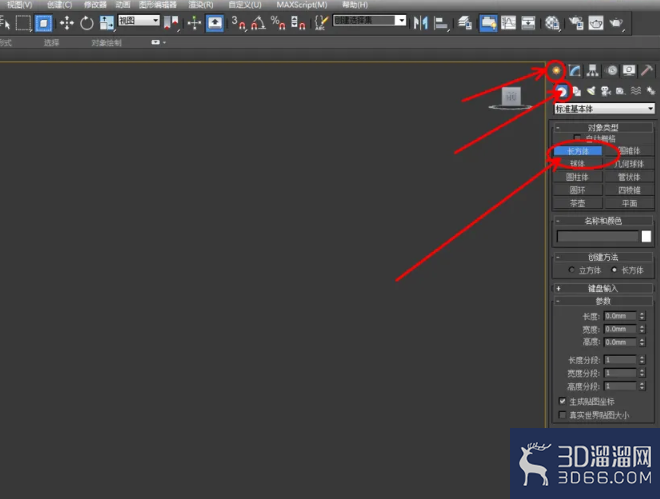
Task: Open the 视图 reference coordinate dropdown
Action: (x=139, y=20)
